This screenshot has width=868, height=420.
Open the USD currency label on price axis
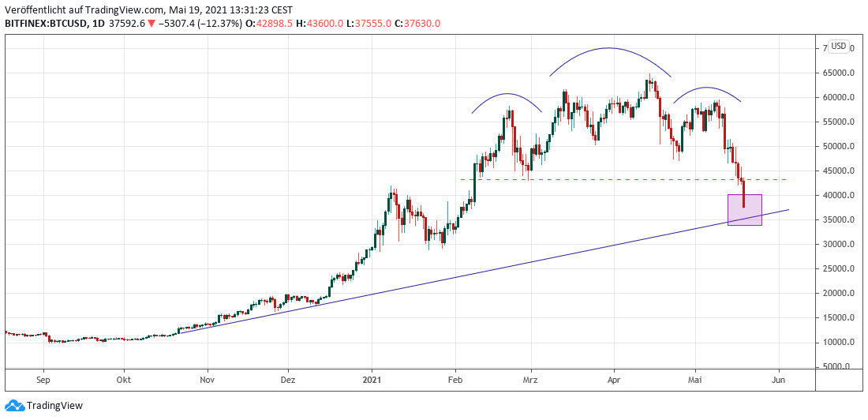click(838, 47)
